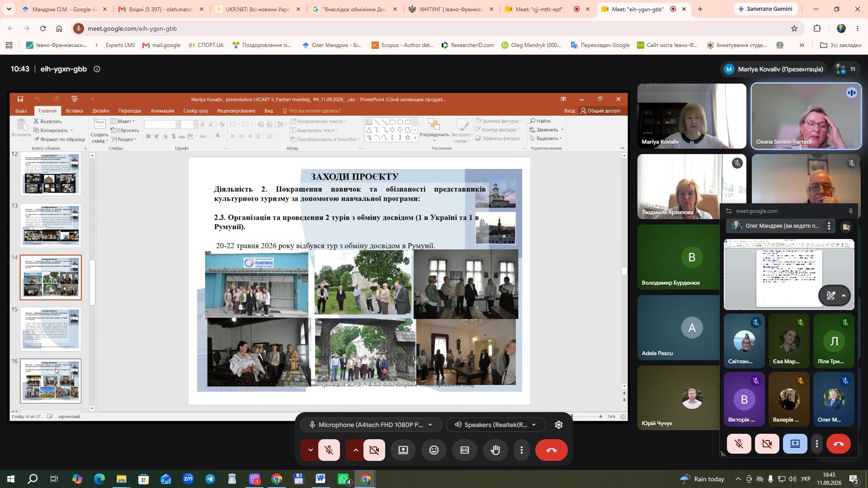The width and height of the screenshot is (868, 488).
Task: Open the Дизайн ribbon tab
Action: click(100, 111)
